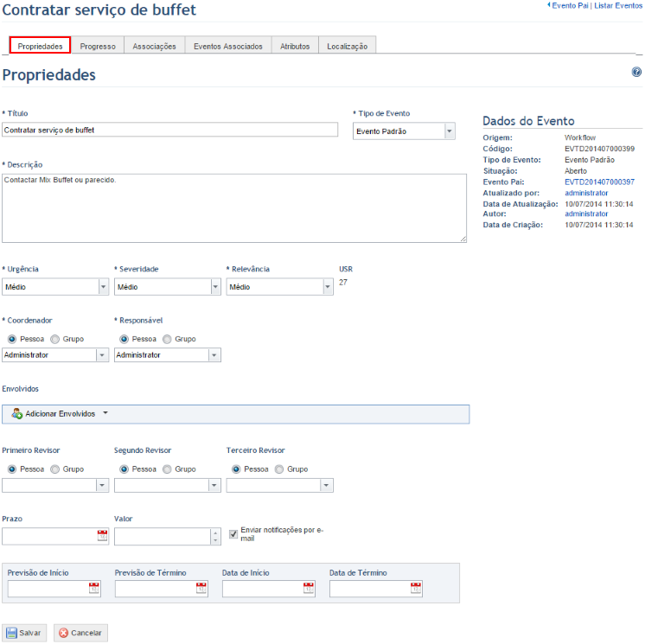Click the USR value 27

pyautogui.click(x=343, y=282)
